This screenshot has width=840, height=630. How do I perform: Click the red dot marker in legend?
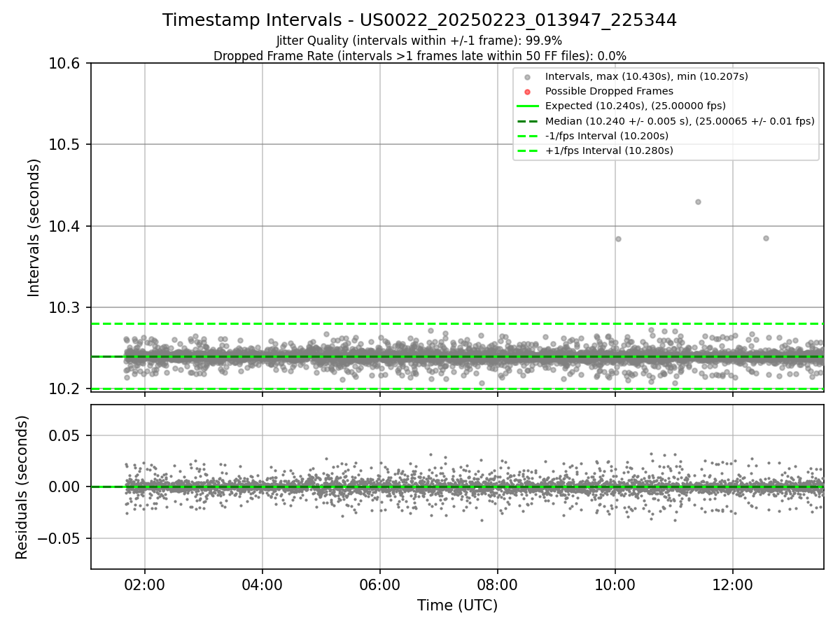(528, 92)
